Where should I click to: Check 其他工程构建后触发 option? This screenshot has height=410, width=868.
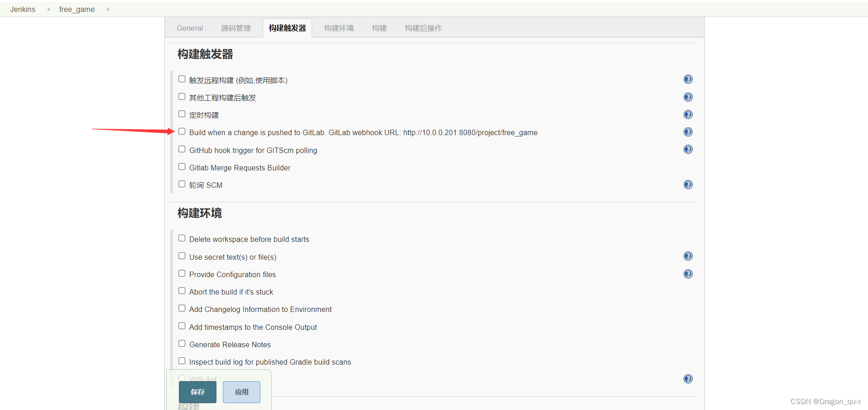click(182, 97)
